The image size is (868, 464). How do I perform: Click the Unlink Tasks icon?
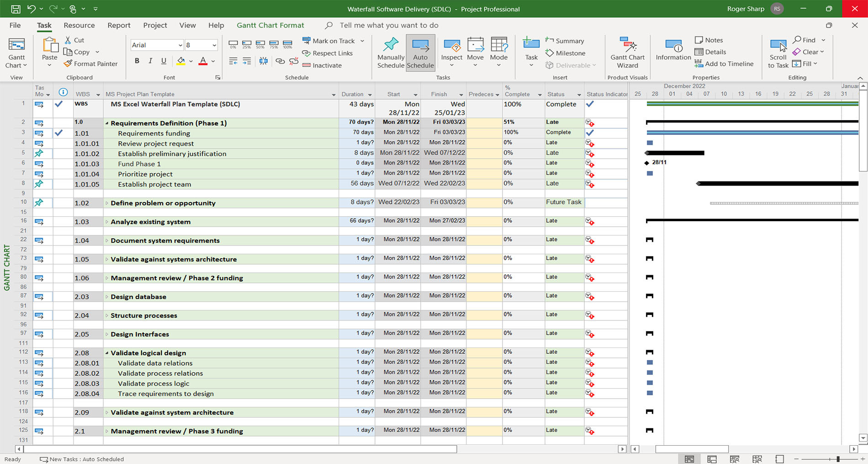(294, 61)
